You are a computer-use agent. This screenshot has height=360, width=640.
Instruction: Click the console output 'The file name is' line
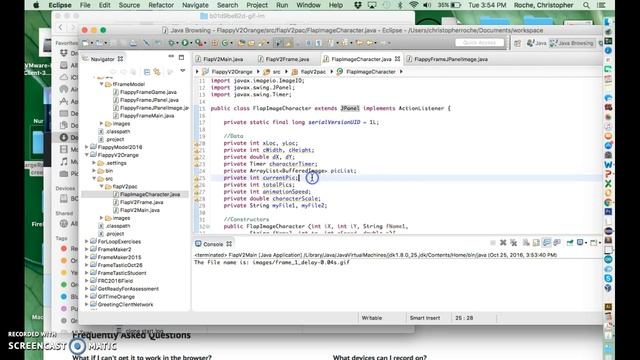click(x=272, y=262)
